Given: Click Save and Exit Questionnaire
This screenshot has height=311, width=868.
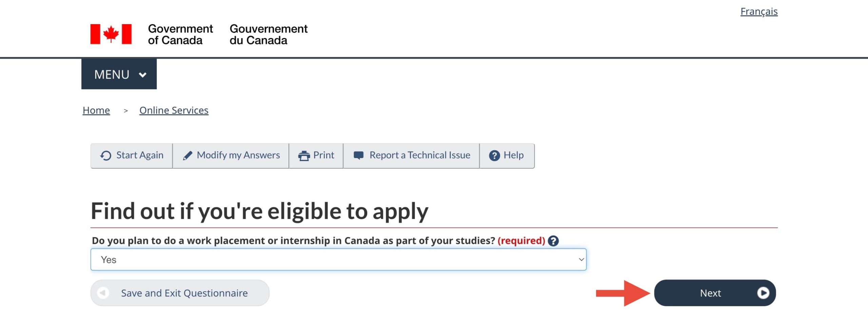Looking at the screenshot, I should pyautogui.click(x=184, y=293).
